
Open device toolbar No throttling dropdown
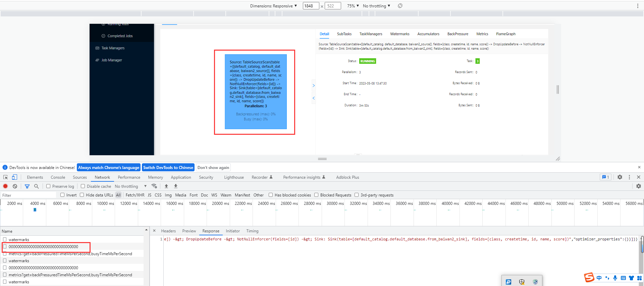point(376,6)
